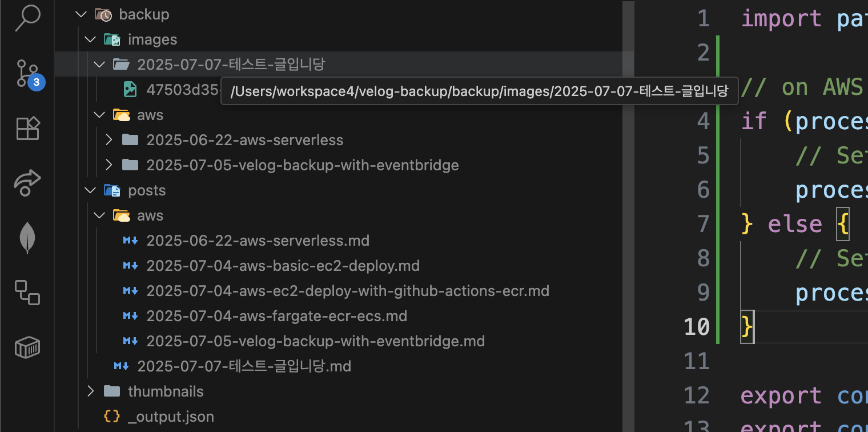Collapse the backup folder
This screenshot has width=868, height=432.
coord(80,14)
